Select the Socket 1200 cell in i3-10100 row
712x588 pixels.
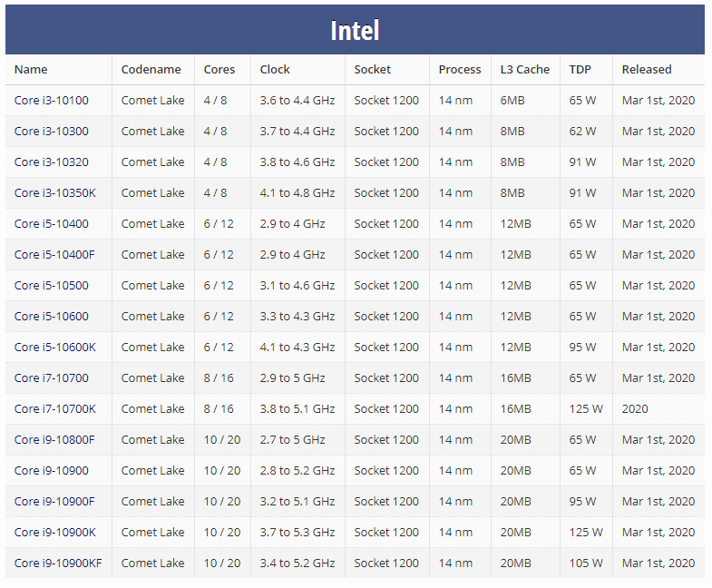[386, 101]
